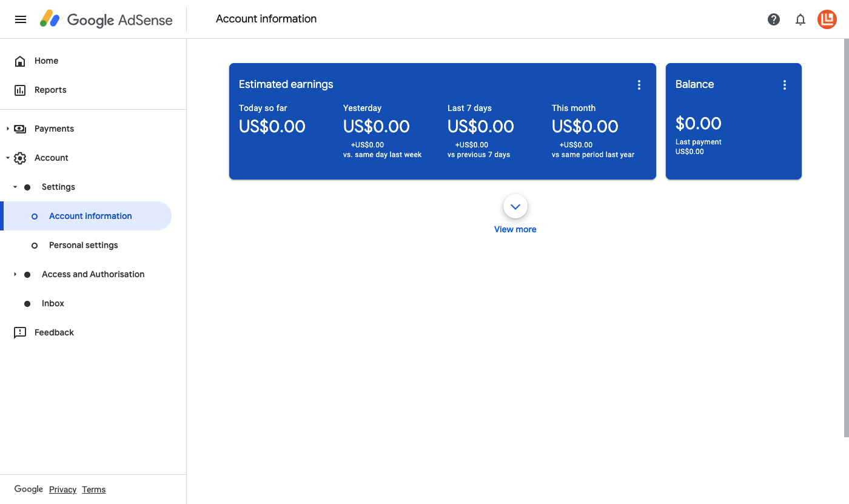The width and height of the screenshot is (849, 504).
Task: Open the hamburger main menu
Action: [21, 19]
